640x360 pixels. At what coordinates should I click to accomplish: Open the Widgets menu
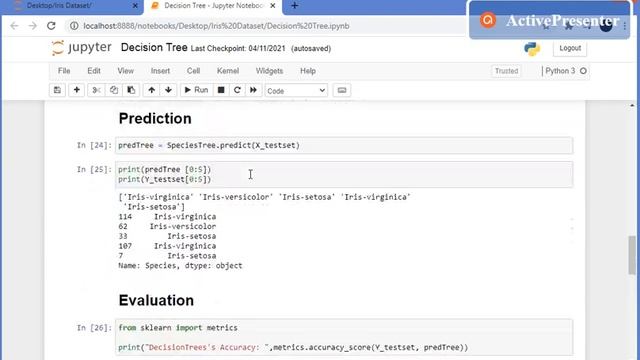click(x=269, y=71)
